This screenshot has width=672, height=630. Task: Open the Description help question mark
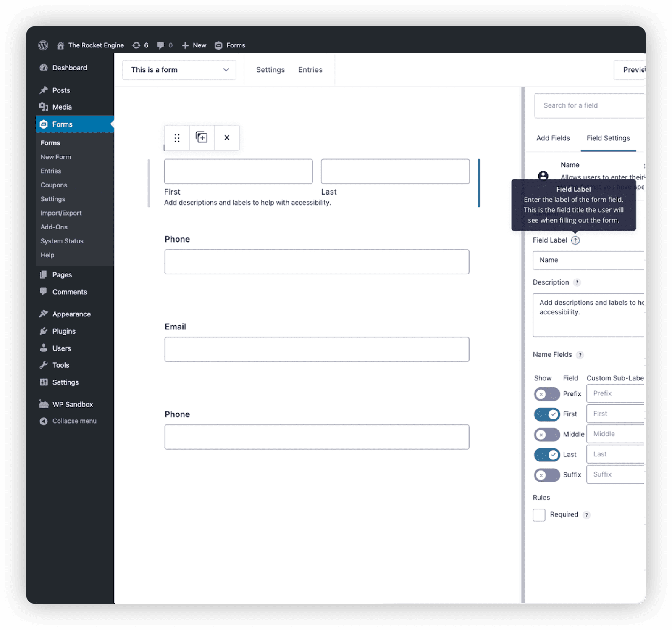pos(577,282)
